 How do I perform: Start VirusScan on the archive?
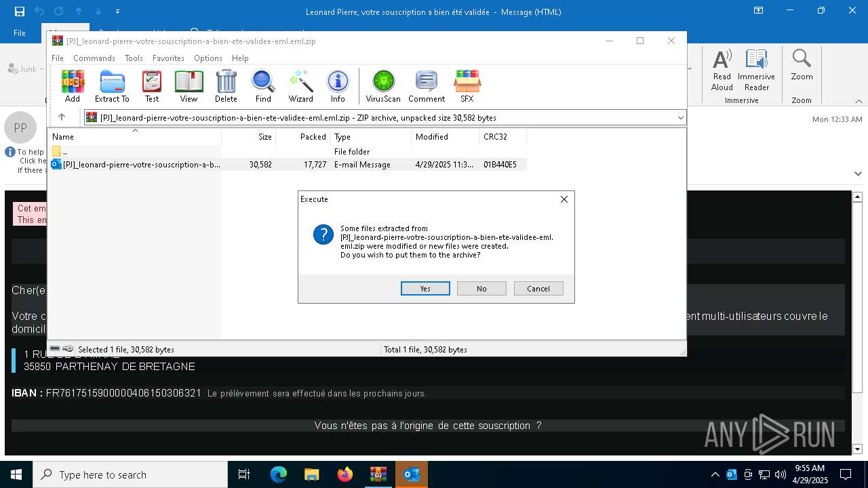tap(383, 86)
